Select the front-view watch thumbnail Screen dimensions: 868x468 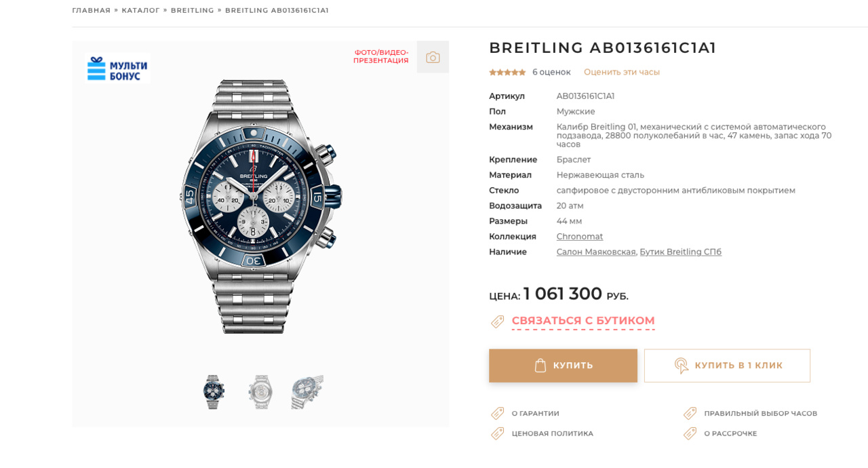(214, 392)
